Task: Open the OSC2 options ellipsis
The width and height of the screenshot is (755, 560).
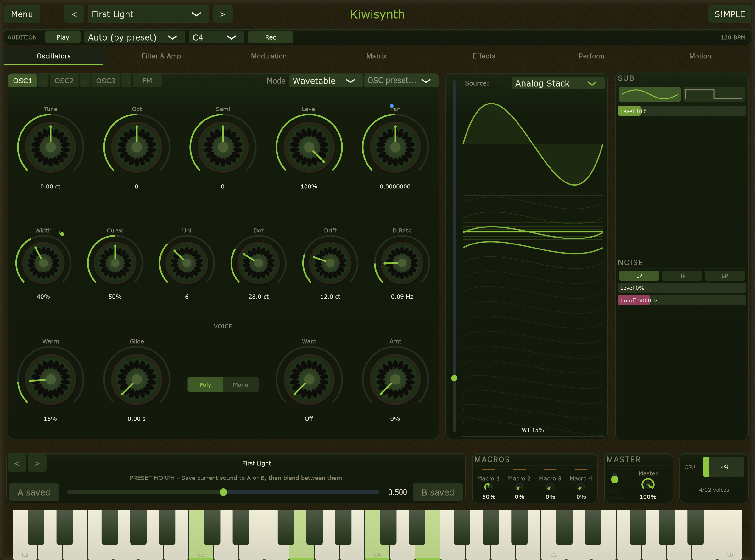Action: tap(85, 81)
